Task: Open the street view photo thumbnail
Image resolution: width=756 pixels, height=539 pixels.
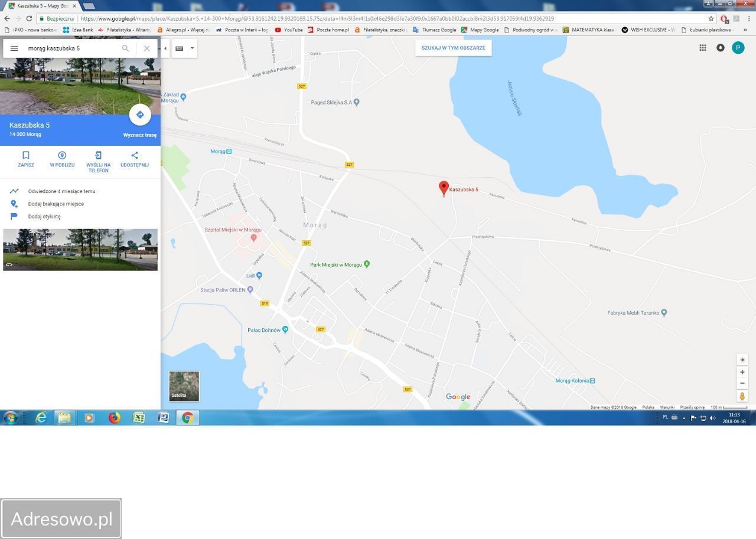Action: click(80, 249)
